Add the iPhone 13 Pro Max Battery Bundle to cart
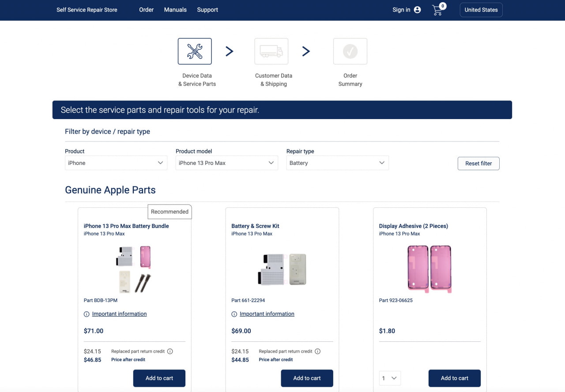This screenshot has height=392, width=565. (159, 378)
